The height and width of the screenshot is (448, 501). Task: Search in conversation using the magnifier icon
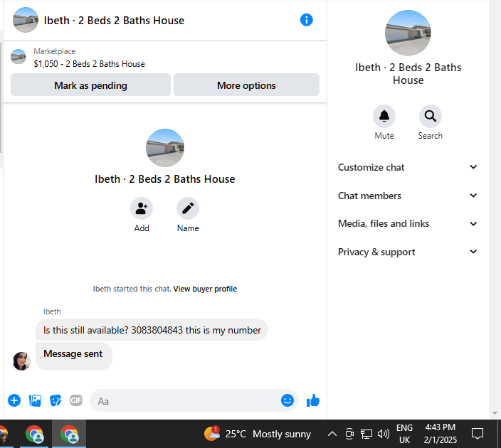tap(430, 116)
